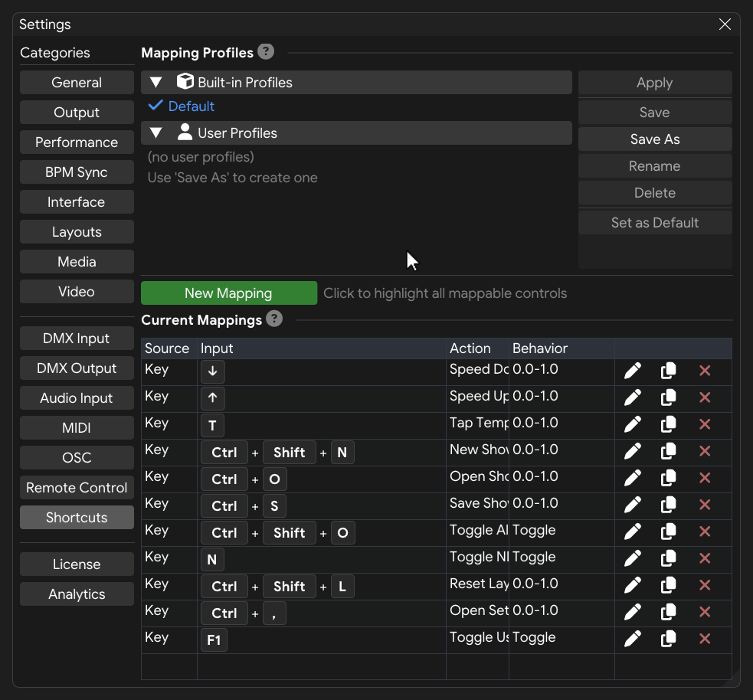Click Save As to create profile
The image size is (753, 700).
click(655, 139)
